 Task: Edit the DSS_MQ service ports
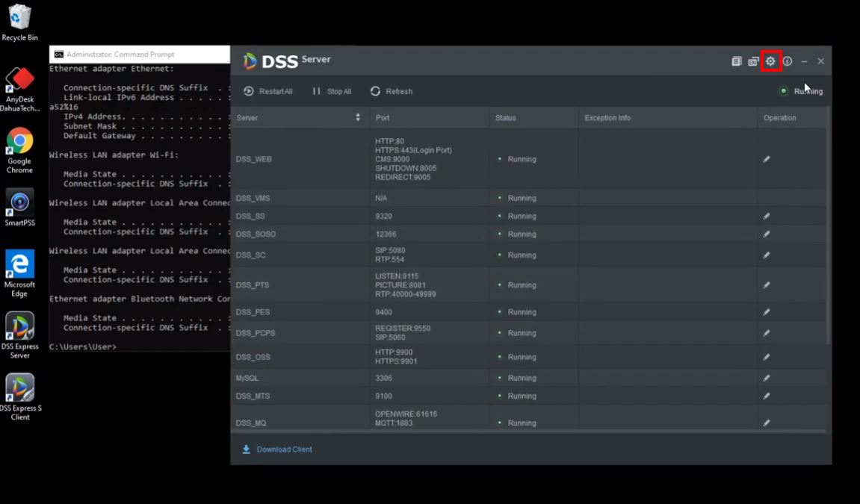tap(767, 423)
